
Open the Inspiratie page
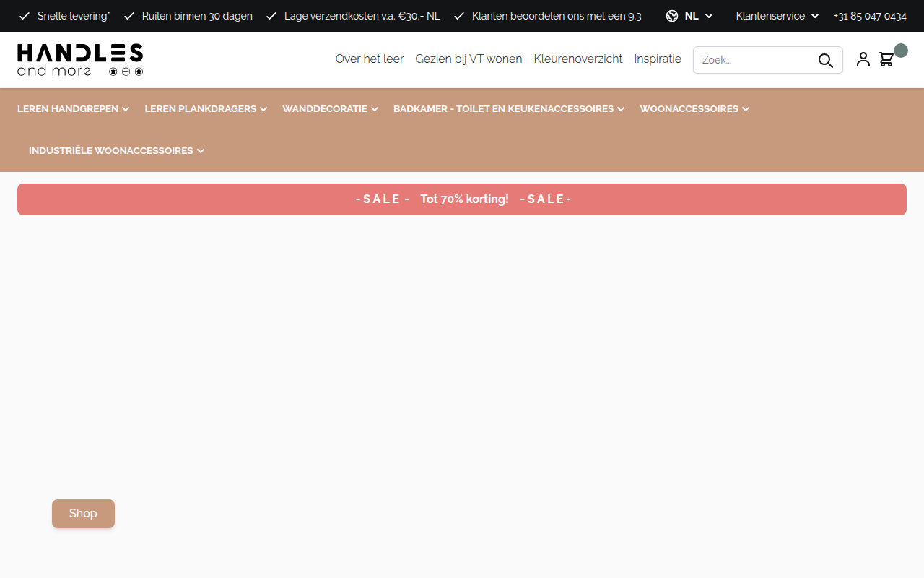pos(658,59)
